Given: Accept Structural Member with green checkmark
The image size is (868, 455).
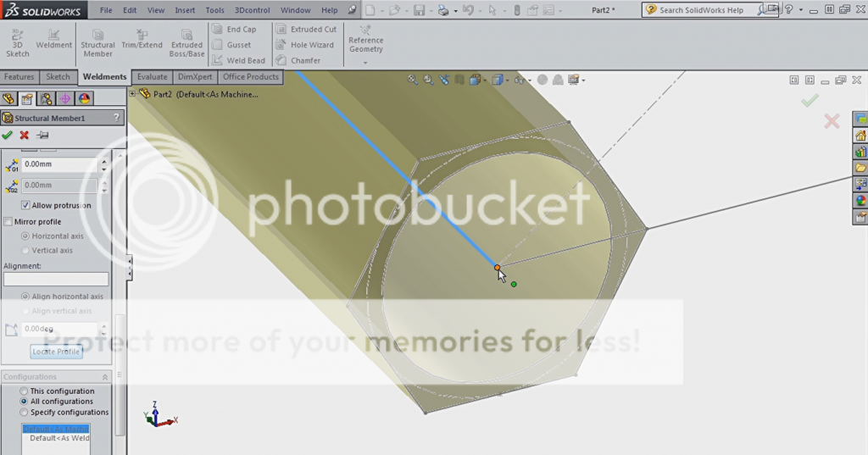Looking at the screenshot, I should coord(8,136).
